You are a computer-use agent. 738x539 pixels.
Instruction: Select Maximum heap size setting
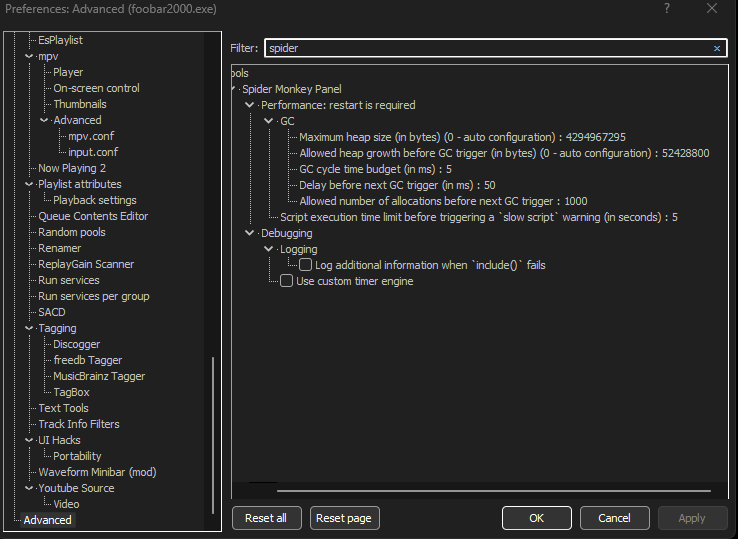tap(463, 137)
